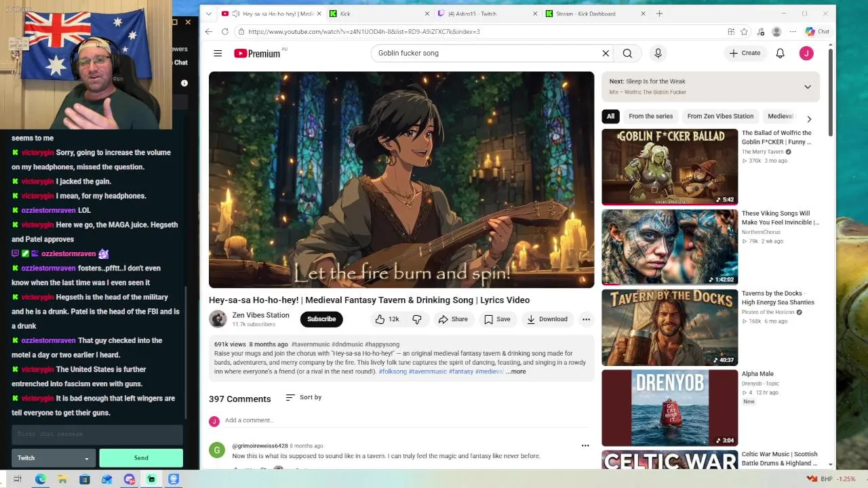Close the Hey-sa-sa Ho-ho-hey YouTube tab
The width and height of the screenshot is (868, 488).
coord(319,14)
